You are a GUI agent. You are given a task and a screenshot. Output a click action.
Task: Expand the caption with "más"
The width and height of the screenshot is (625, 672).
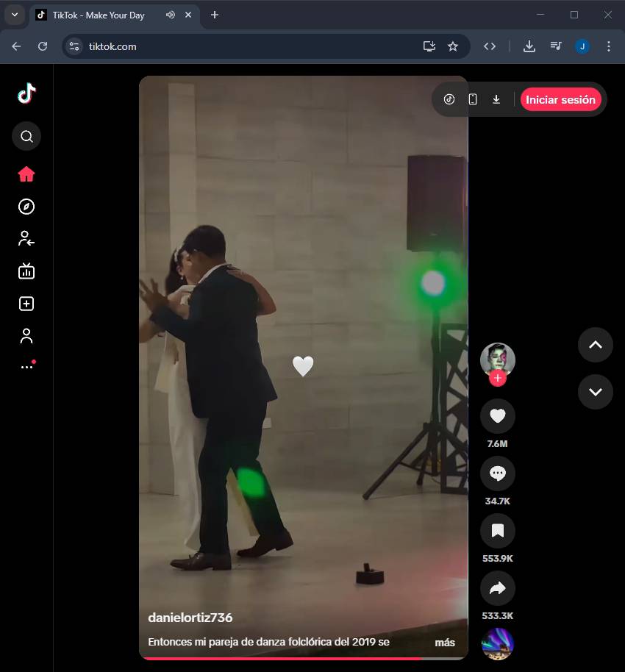[x=444, y=643]
